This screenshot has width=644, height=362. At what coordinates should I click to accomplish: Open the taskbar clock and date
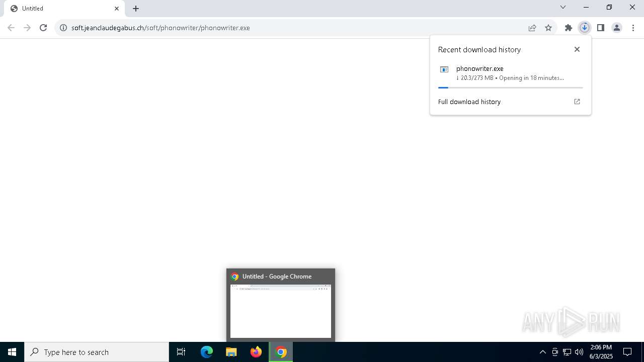pos(601,352)
